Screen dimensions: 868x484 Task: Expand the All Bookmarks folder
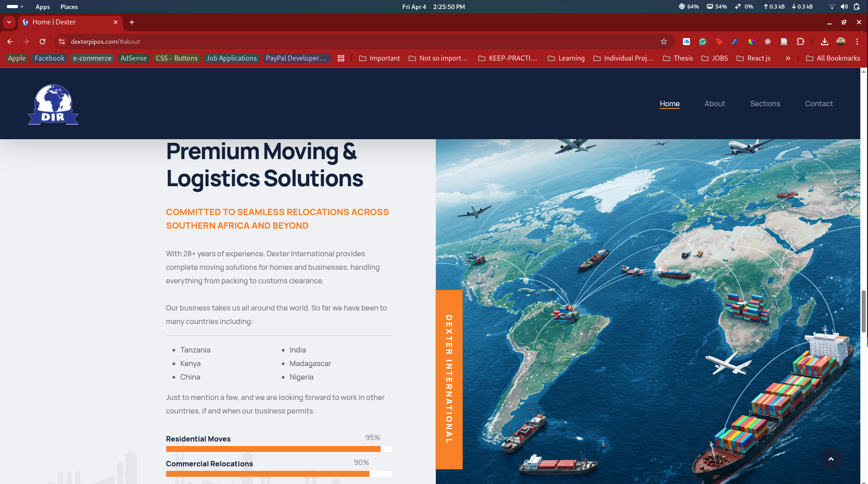[x=833, y=58]
